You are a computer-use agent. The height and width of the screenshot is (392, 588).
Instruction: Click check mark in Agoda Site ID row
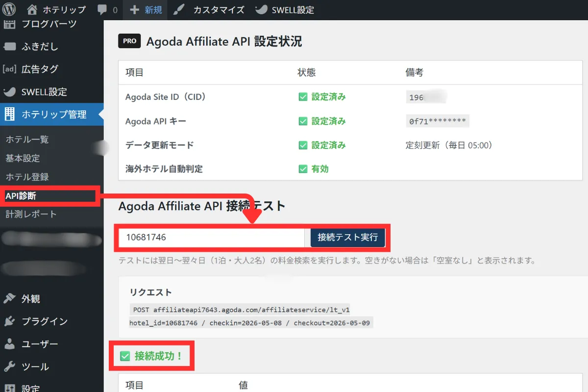pos(303,97)
